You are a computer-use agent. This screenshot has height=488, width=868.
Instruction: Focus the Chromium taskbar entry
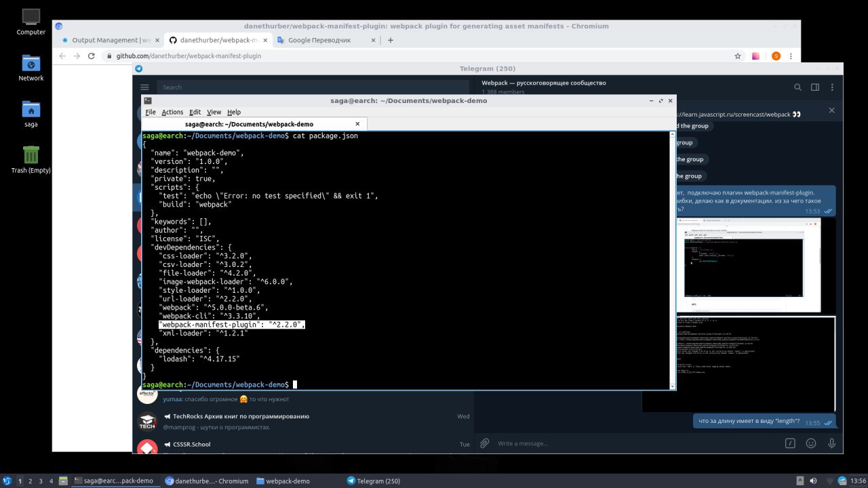coord(208,481)
